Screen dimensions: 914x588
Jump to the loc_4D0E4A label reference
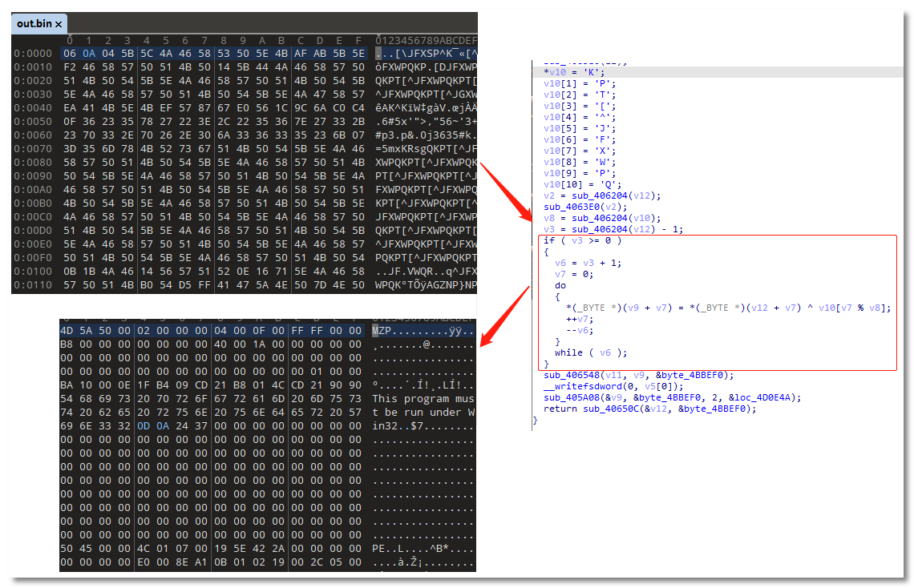tap(762, 397)
